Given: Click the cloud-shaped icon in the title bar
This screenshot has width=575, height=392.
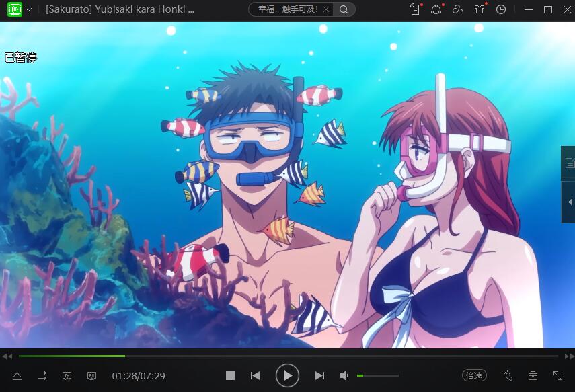Looking at the screenshot, I should point(457,9).
